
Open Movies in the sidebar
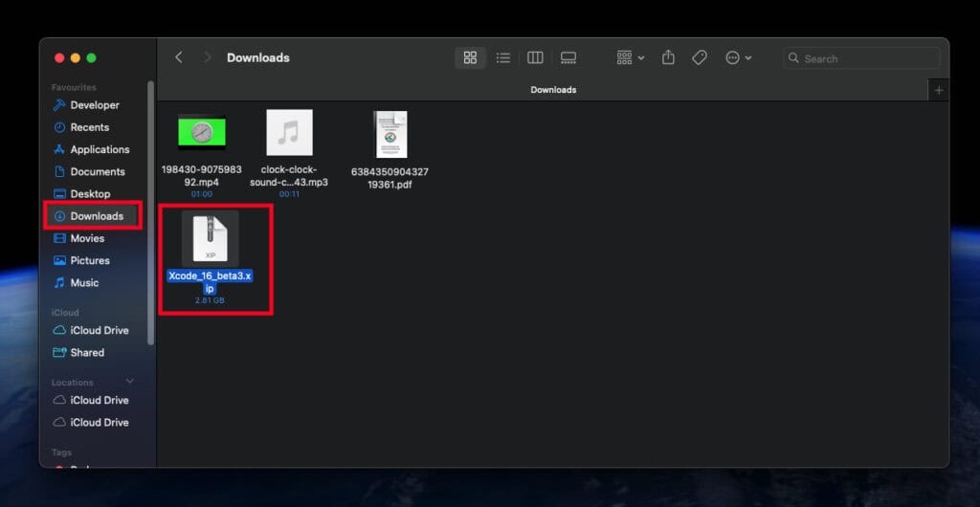point(87,238)
